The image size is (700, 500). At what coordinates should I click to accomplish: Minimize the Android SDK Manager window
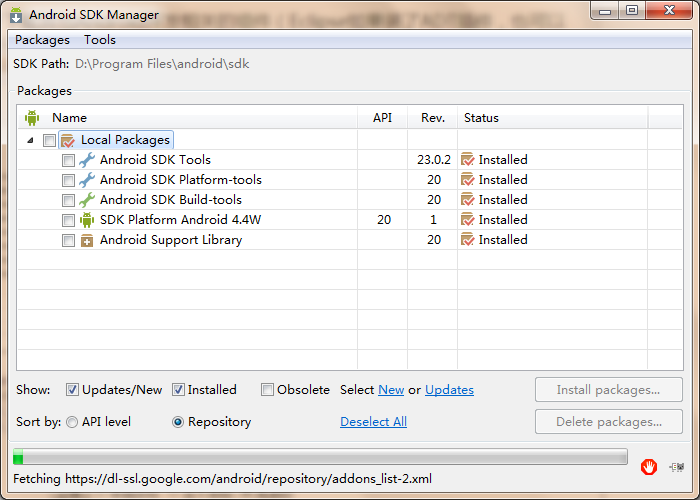[605, 11]
